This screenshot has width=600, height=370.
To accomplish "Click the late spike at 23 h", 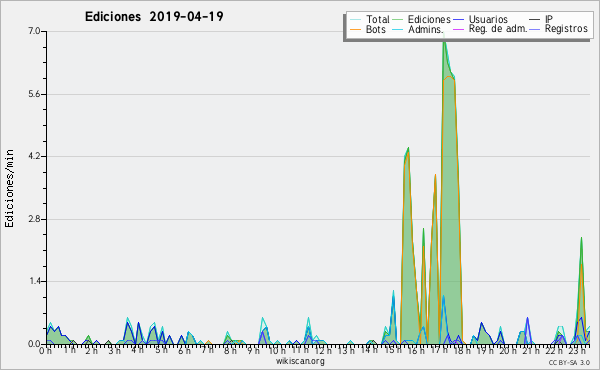I will 581,238.
